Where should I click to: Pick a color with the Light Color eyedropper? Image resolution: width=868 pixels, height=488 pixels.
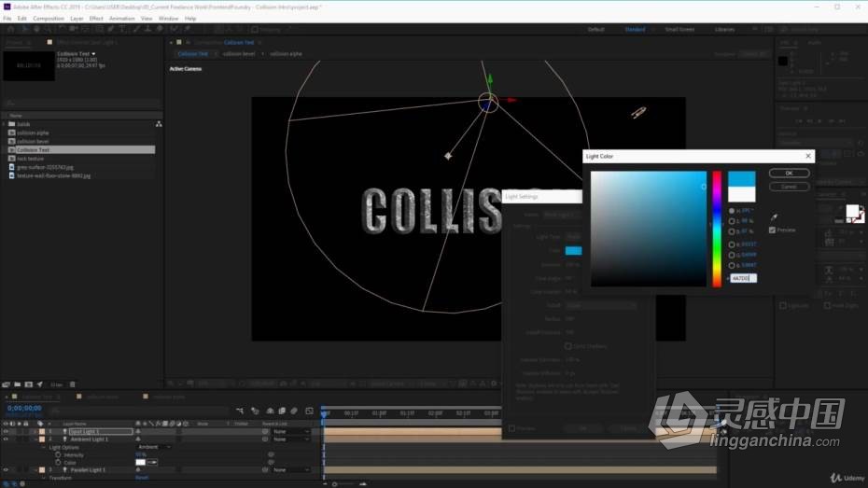(x=774, y=216)
